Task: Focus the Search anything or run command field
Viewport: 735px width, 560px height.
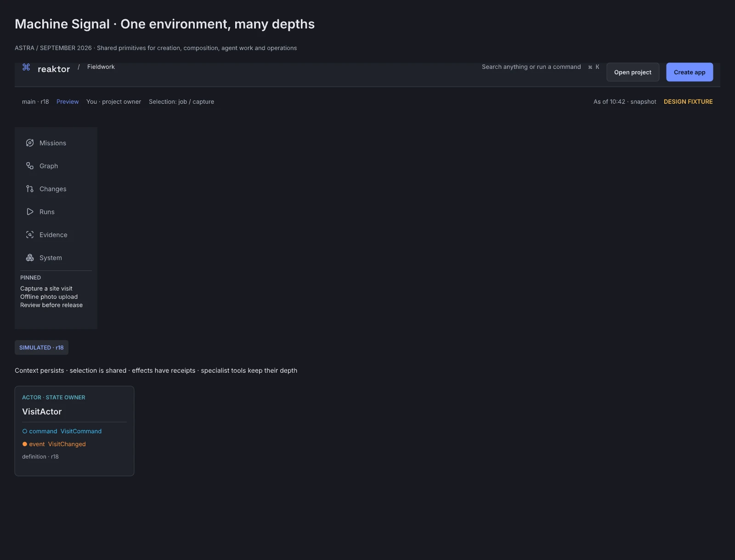Action: click(x=531, y=67)
